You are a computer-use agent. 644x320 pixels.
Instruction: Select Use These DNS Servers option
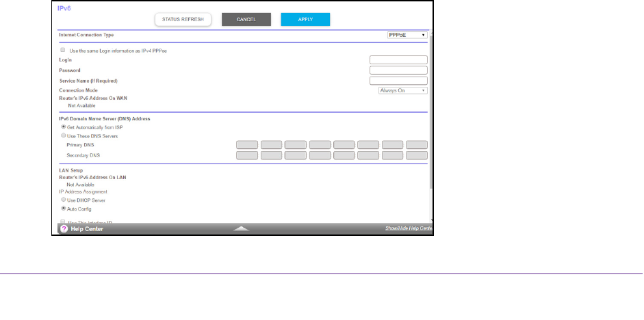pos(64,136)
